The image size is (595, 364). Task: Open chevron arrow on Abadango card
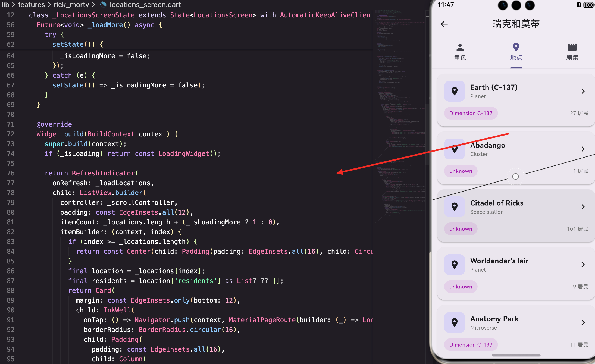coord(583,149)
